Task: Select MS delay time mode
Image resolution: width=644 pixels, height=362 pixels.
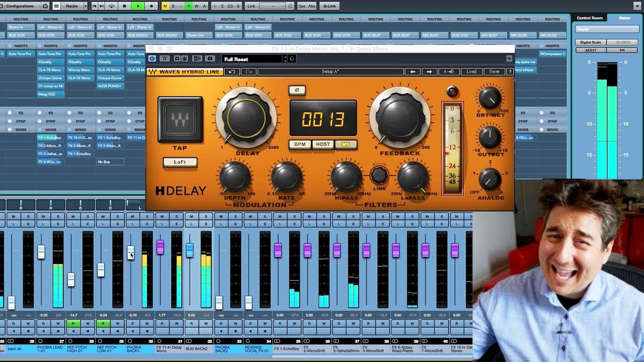Action: click(x=346, y=144)
